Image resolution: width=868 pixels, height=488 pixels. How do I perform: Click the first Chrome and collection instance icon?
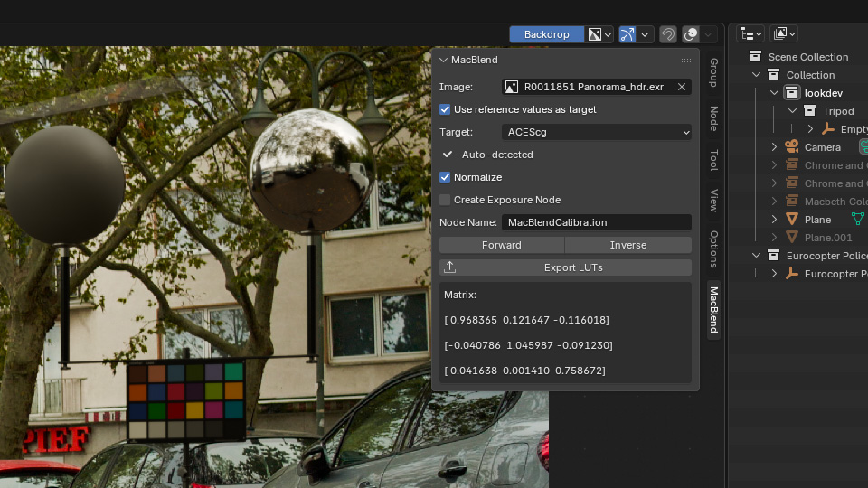(792, 165)
